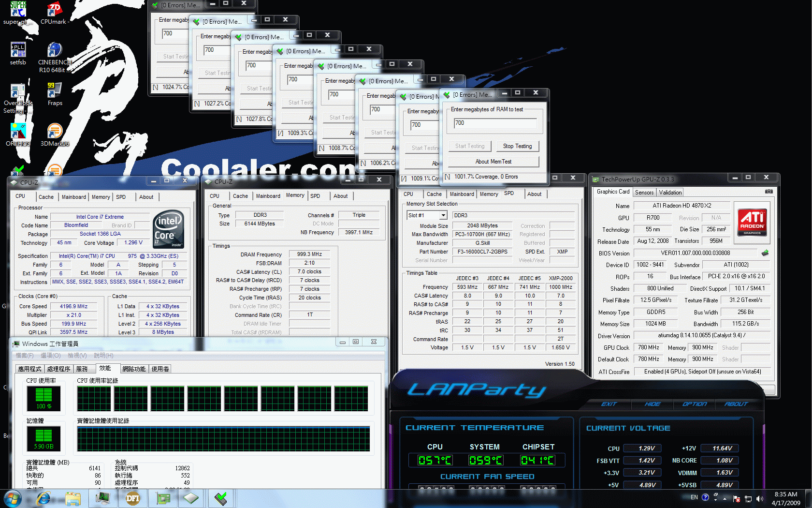812x508 pixels.
Task: Switch to Validation tab in GPU-Z
Action: (x=670, y=193)
